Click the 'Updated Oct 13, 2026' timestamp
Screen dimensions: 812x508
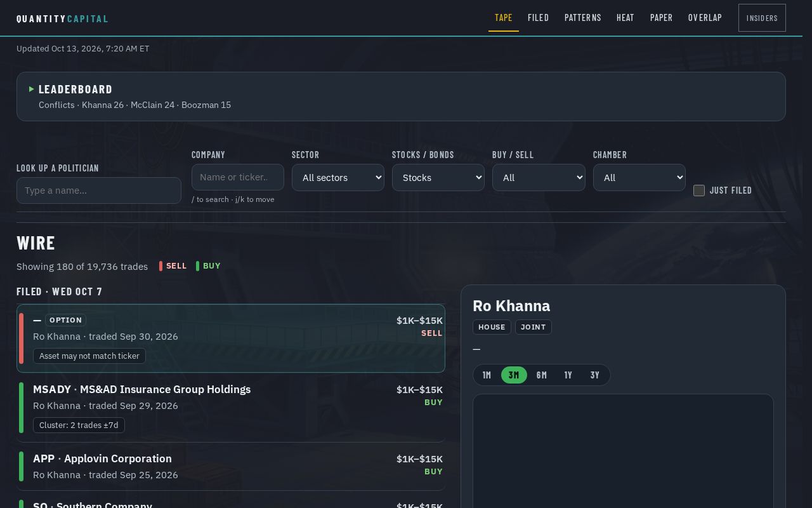[83, 48]
